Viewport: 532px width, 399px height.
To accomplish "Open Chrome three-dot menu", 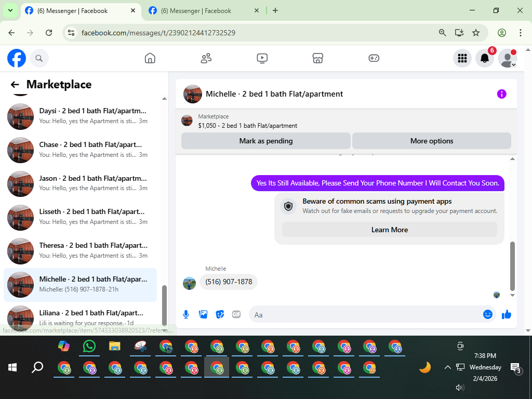I will 521,33.
